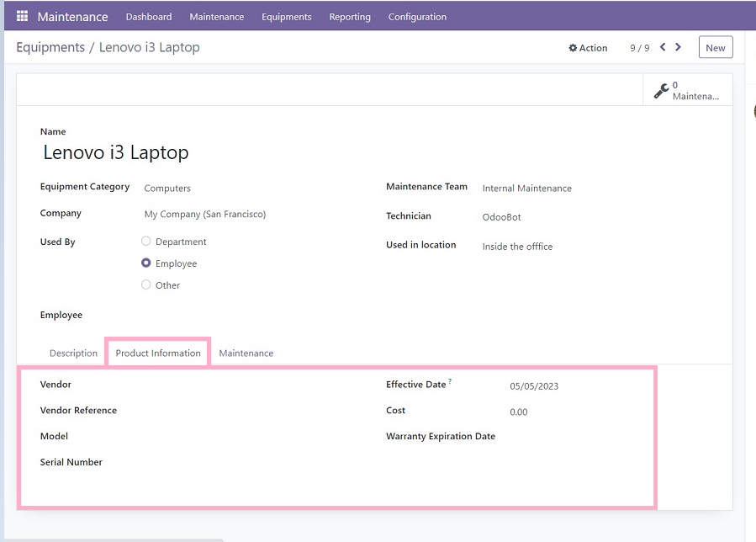Viewport: 756px width, 542px height.
Task: Open the Action gear menu
Action: pyautogui.click(x=588, y=48)
